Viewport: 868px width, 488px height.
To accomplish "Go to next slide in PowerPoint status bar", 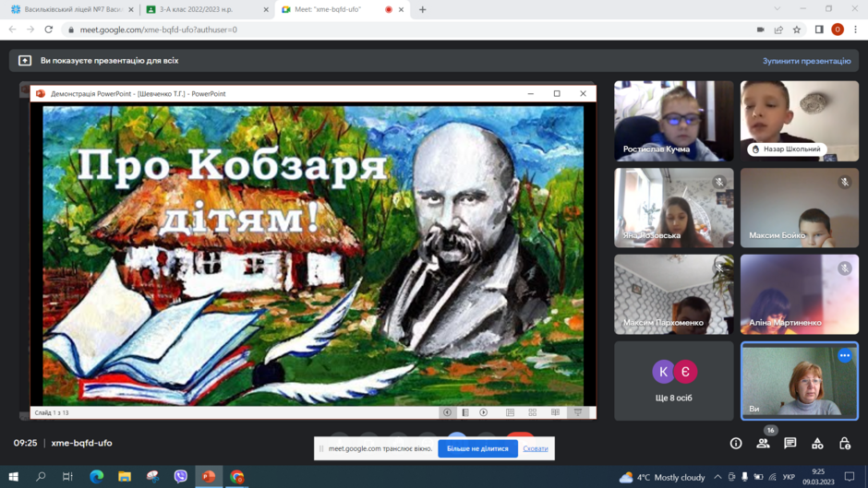I will [x=484, y=412].
